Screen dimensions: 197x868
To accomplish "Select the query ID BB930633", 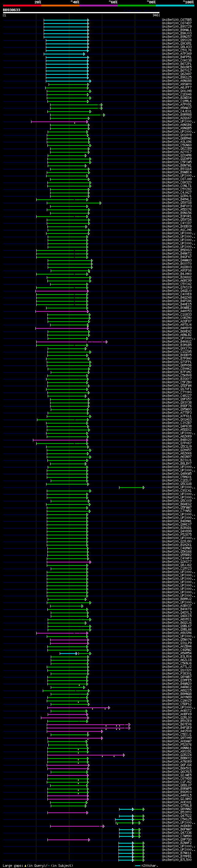I will tap(11, 10).
